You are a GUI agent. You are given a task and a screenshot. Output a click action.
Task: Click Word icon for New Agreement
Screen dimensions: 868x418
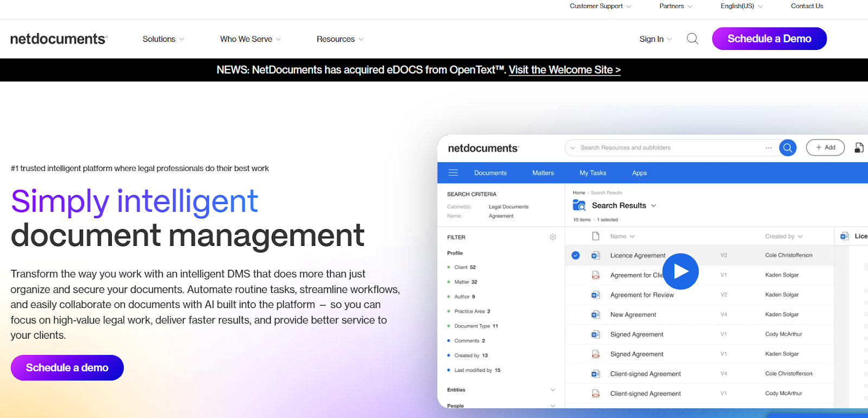click(x=596, y=314)
